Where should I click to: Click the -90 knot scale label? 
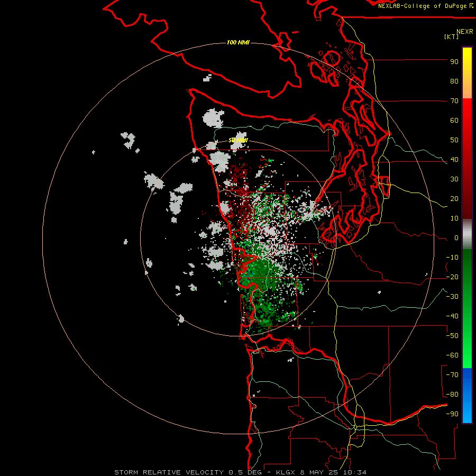(x=452, y=414)
